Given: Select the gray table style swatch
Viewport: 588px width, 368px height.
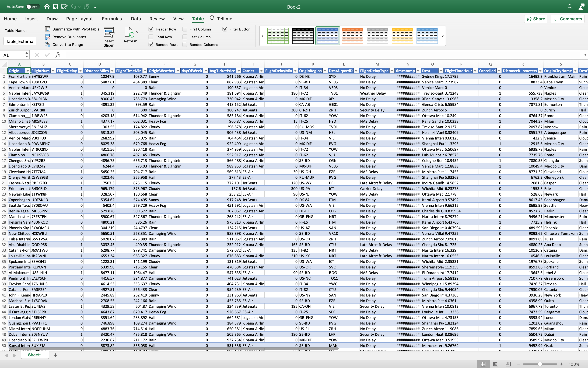Looking at the screenshot, I should pyautogui.click(x=377, y=36).
